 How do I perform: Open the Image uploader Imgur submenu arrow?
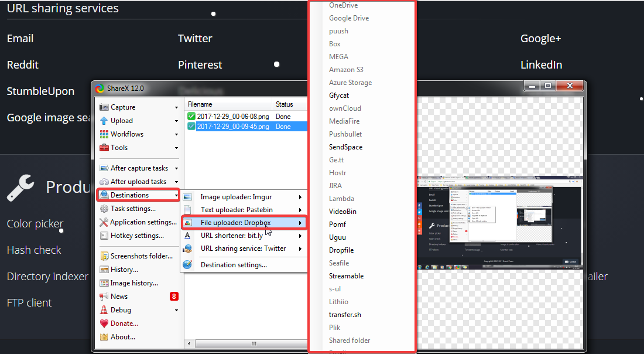click(x=300, y=197)
